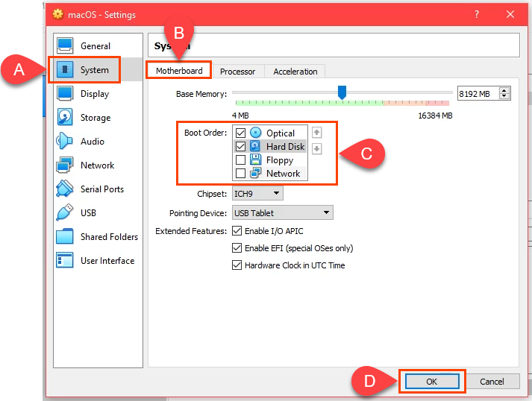
Task: Select the Audio label in sidebar
Action: 93,141
